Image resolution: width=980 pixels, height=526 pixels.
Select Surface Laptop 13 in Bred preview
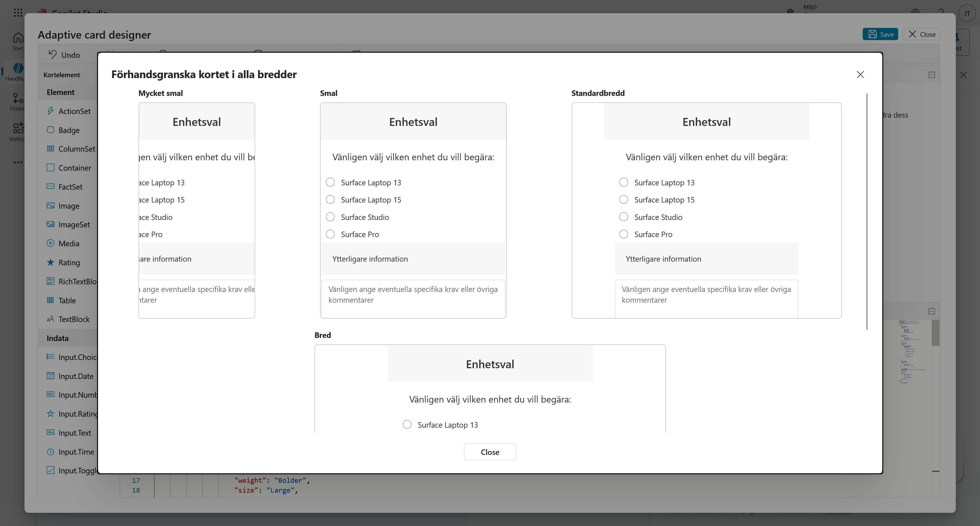coord(407,425)
